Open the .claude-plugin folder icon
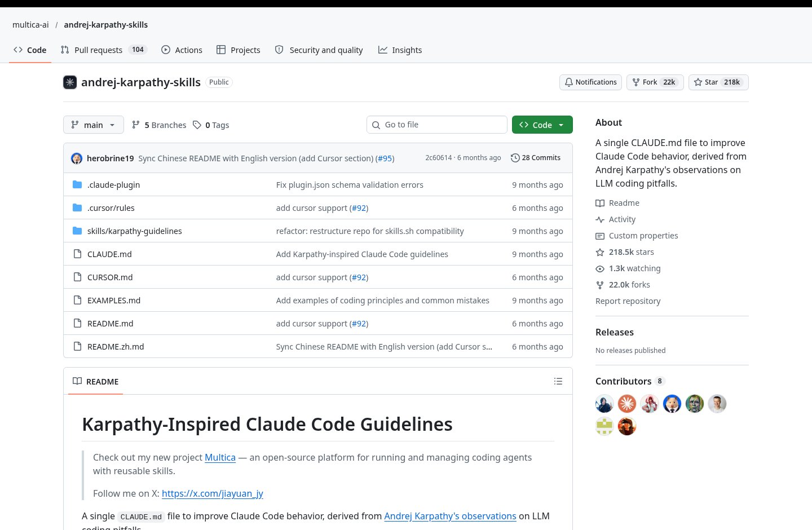812x530 pixels. (77, 184)
